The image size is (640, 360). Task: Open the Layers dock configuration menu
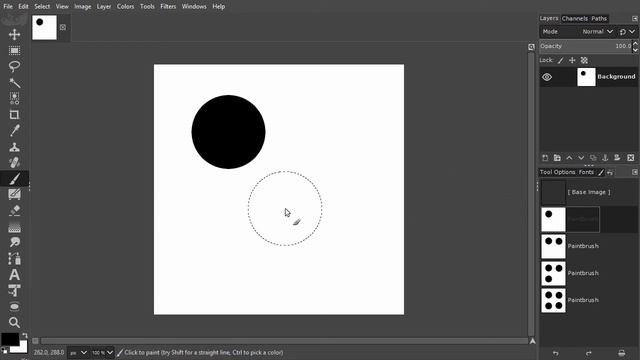click(x=635, y=18)
